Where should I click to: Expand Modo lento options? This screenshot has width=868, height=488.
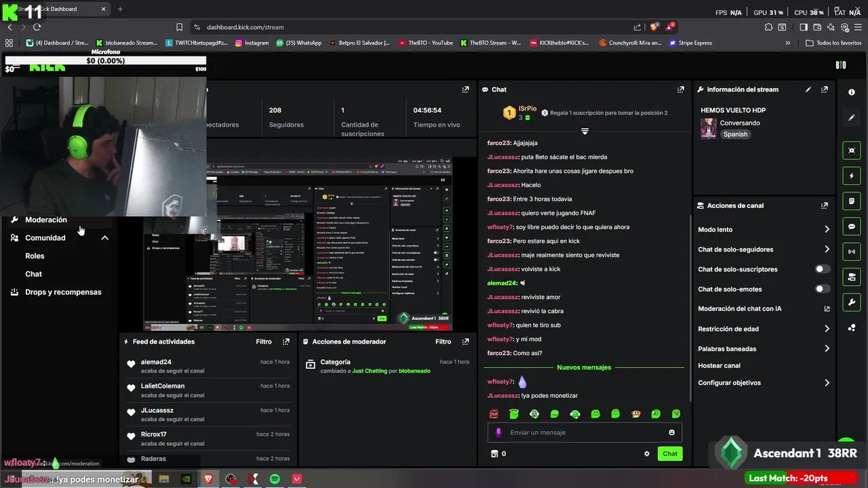827,230
